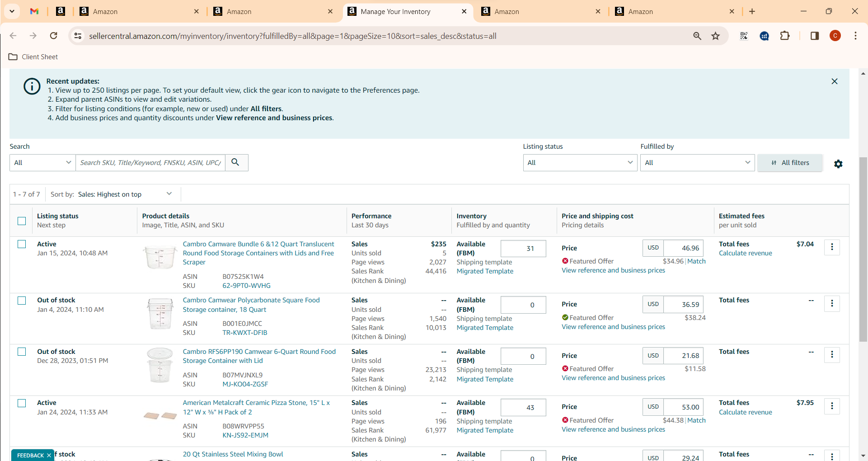Dismiss the Recent updates banner
The image size is (868, 461).
coord(835,81)
